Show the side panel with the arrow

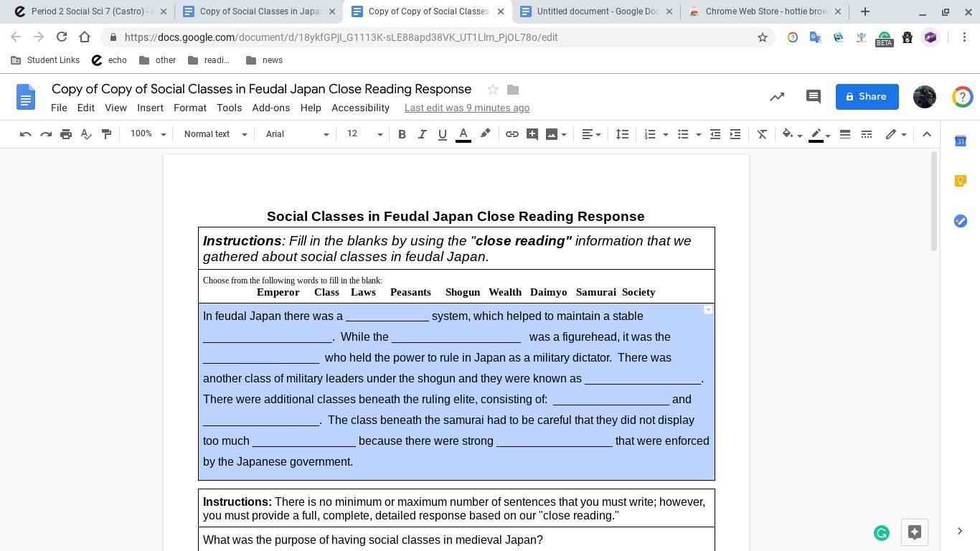960,531
